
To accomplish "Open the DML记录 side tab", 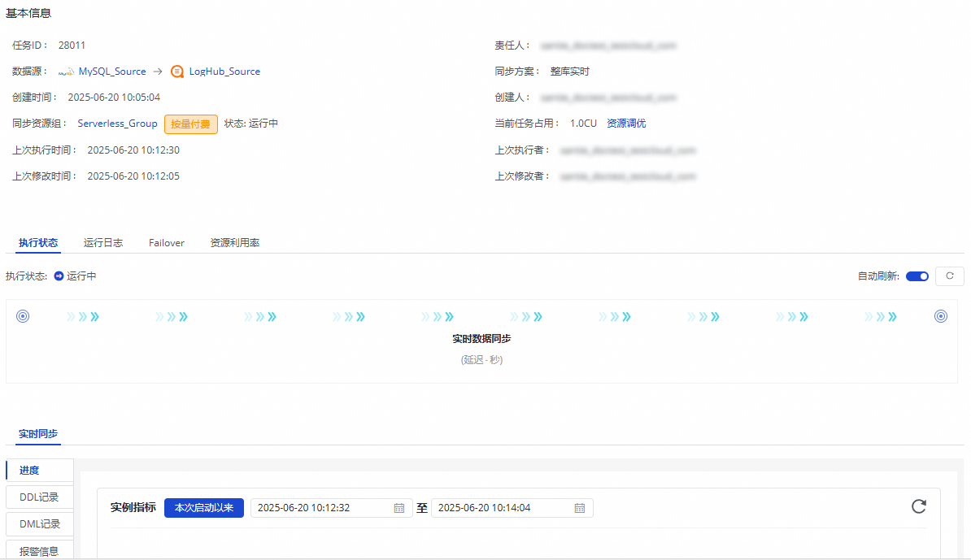I will (40, 524).
